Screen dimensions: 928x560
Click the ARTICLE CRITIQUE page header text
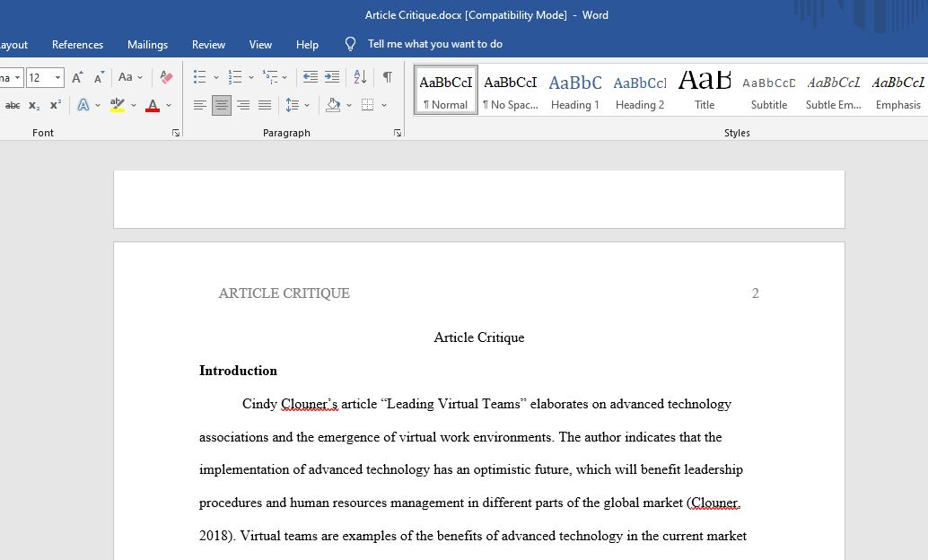tap(285, 293)
